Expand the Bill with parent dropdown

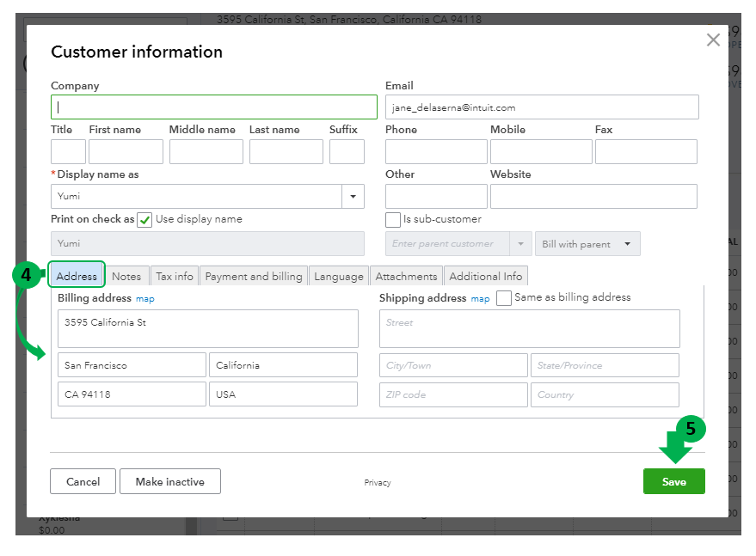coord(587,244)
